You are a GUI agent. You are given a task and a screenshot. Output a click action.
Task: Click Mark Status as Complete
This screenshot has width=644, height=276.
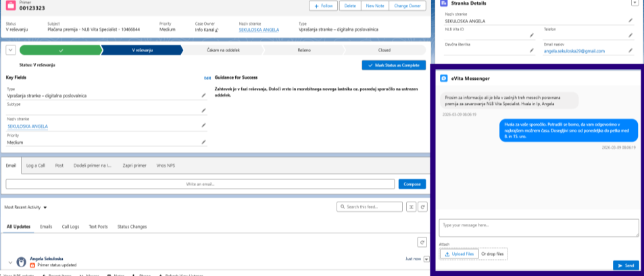(x=394, y=66)
